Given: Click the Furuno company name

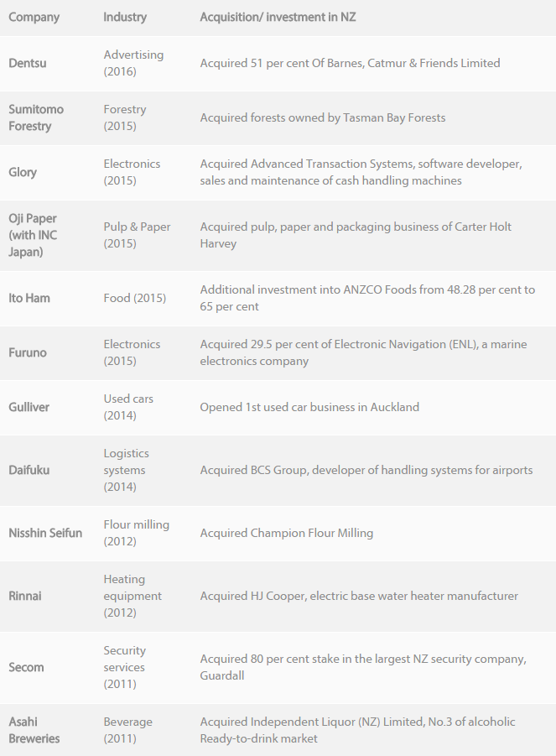Looking at the screenshot, I should pyautogui.click(x=28, y=352).
